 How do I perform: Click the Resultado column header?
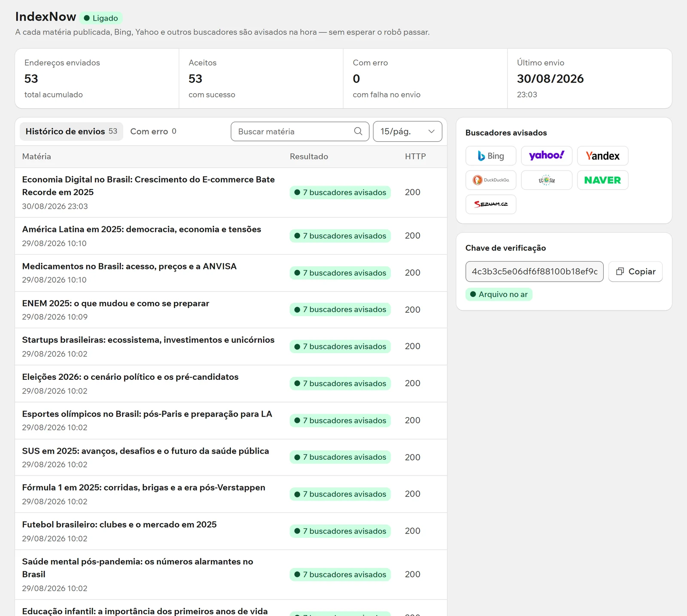[x=309, y=156]
